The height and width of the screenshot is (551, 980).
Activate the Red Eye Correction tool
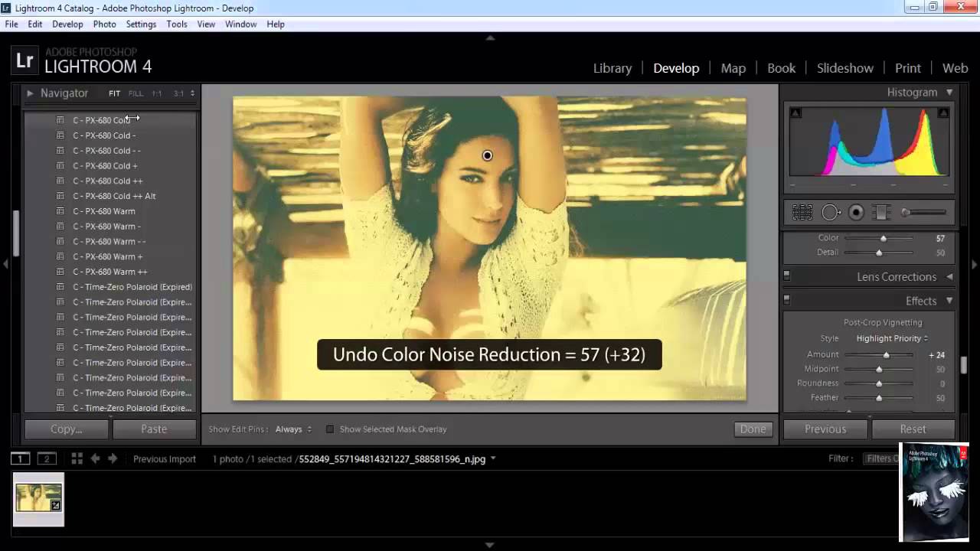tap(855, 212)
